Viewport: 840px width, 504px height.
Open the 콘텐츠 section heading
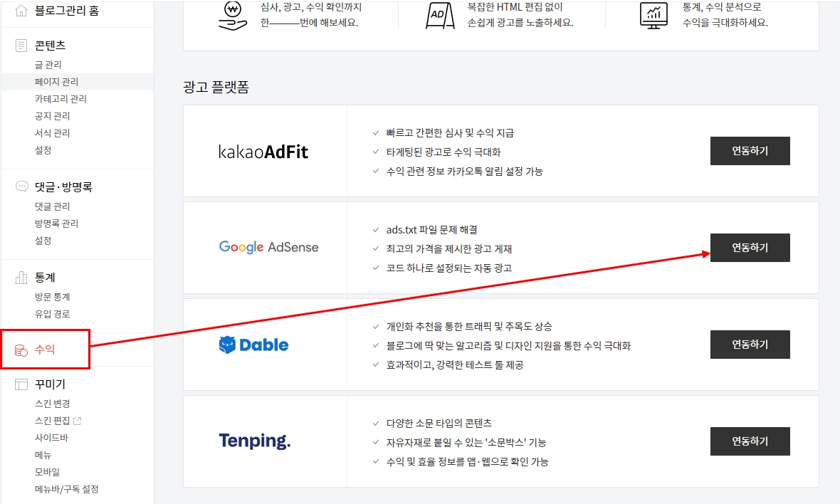click(x=51, y=46)
